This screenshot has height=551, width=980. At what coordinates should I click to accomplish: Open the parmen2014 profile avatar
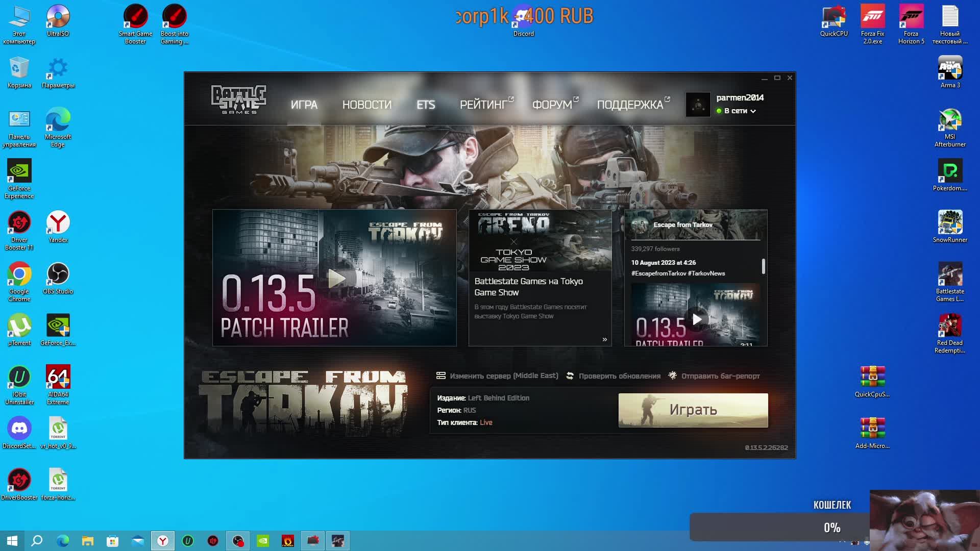(x=698, y=105)
